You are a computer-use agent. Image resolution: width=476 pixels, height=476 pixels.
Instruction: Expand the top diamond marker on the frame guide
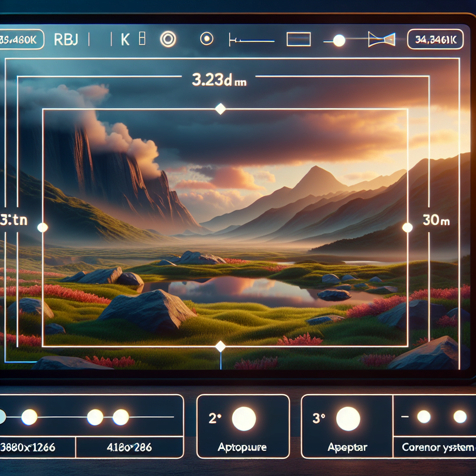point(220,108)
